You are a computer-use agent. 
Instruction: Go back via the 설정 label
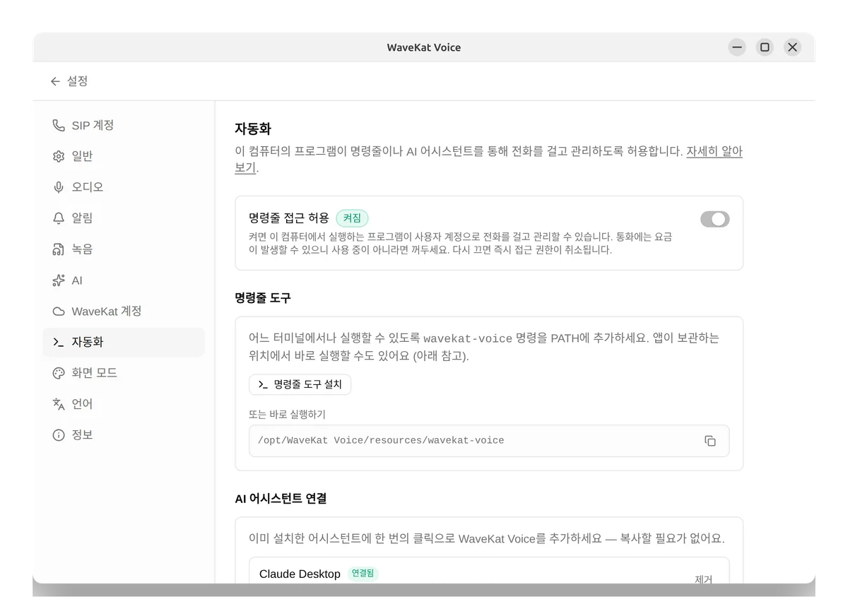pyautogui.click(x=78, y=81)
